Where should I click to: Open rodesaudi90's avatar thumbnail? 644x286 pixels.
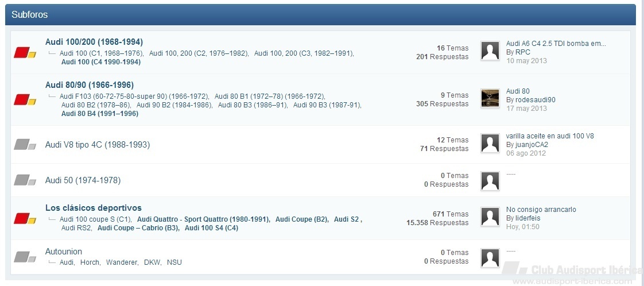(490, 98)
